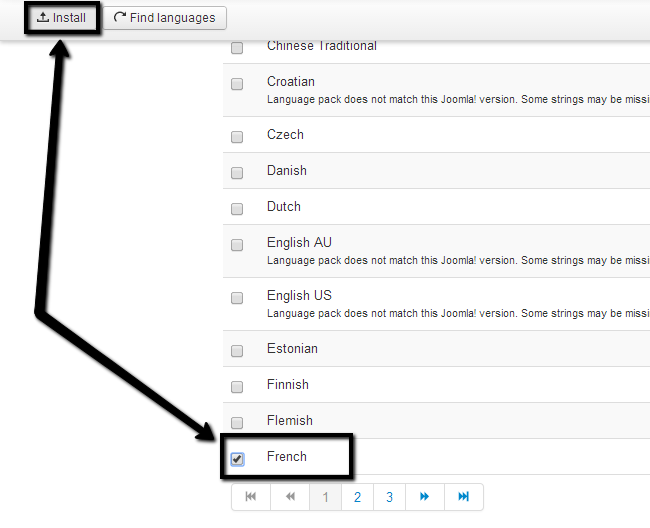This screenshot has width=650, height=528.
Task: Go to first page arrow icon
Action: [x=251, y=497]
